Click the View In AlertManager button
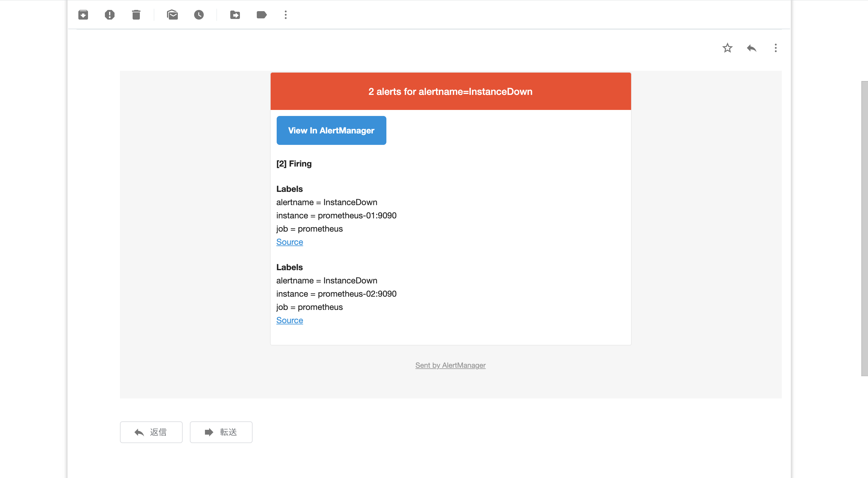This screenshot has width=868, height=478. tap(331, 130)
